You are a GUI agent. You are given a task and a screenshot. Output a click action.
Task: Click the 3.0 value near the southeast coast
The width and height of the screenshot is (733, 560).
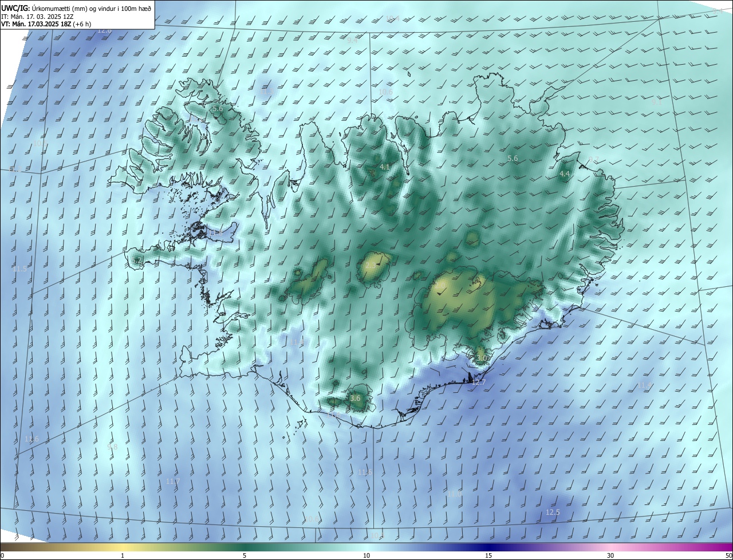482,358
